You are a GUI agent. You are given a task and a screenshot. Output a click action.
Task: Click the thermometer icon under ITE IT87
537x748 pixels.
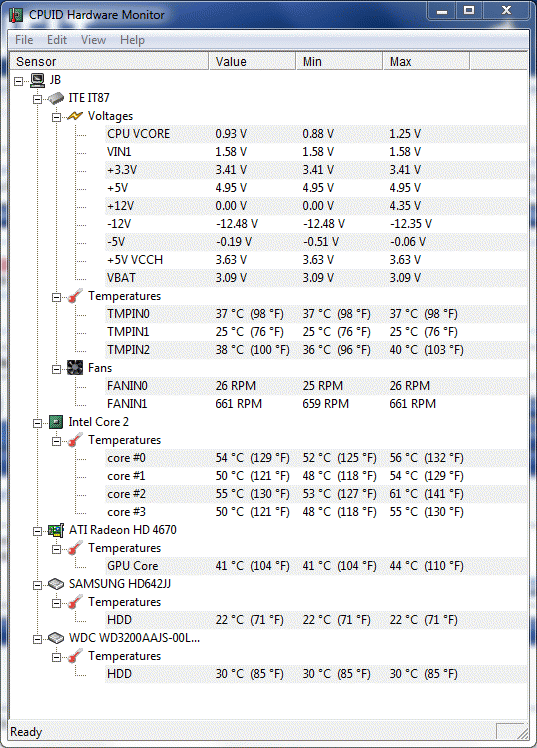pos(75,296)
